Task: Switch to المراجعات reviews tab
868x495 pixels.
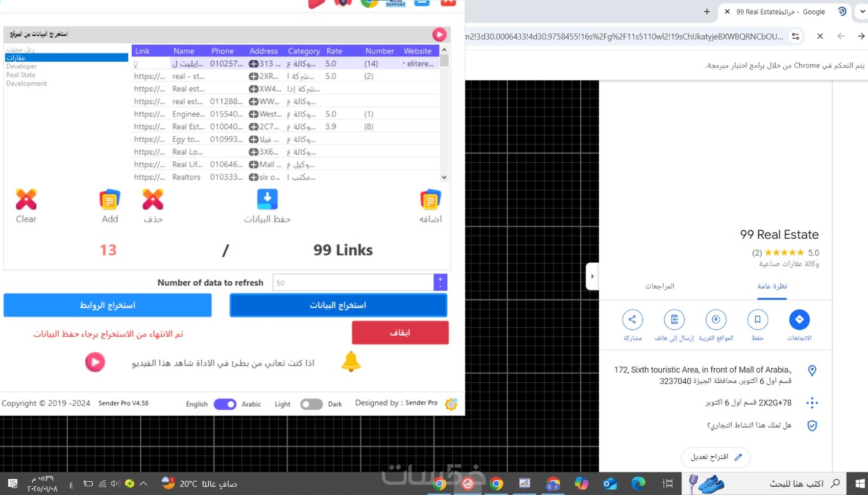Action: pos(660,286)
